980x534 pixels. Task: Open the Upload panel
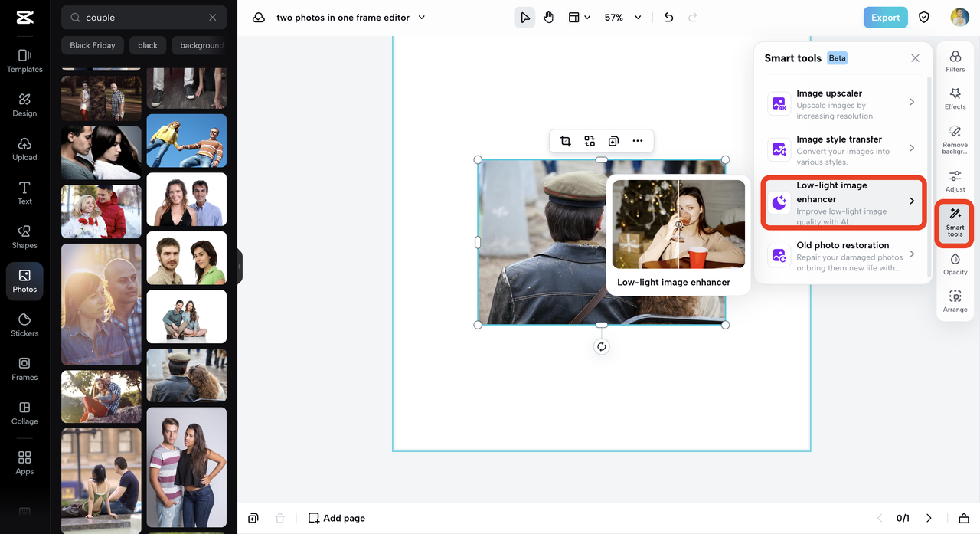[24, 149]
